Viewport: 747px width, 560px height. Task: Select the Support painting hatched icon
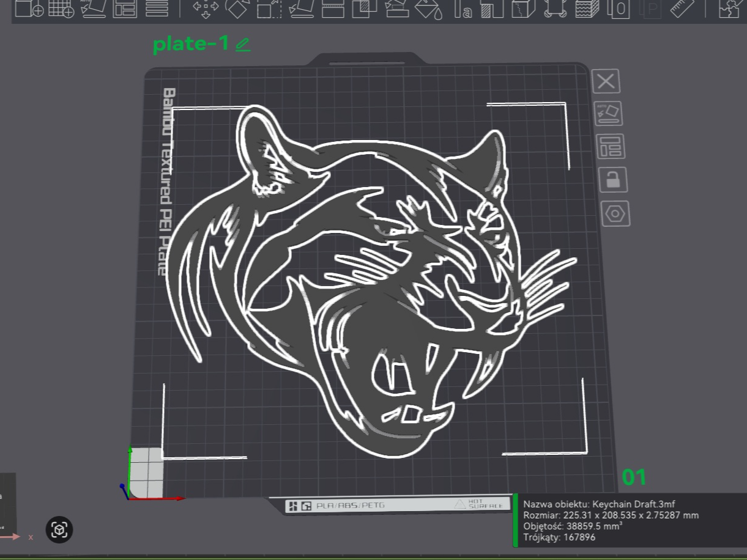(491, 9)
